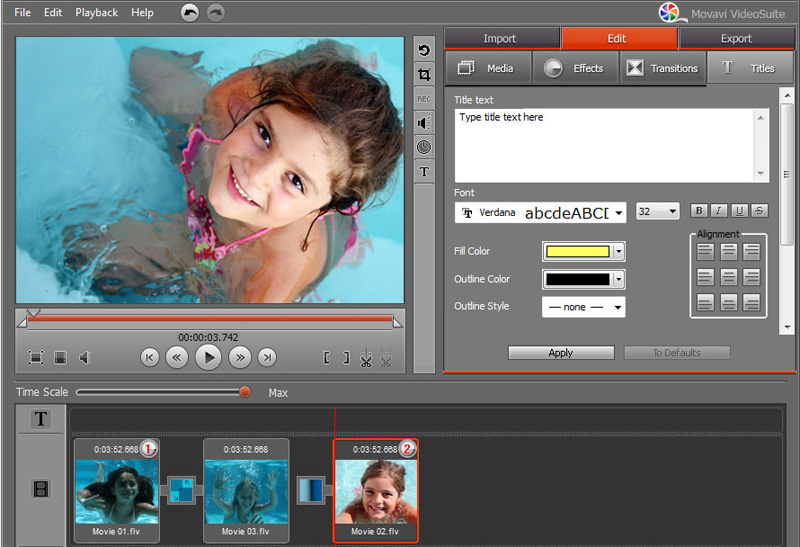This screenshot has height=547, width=800.
Task: Click the left scissors split icon
Action: tap(366, 358)
